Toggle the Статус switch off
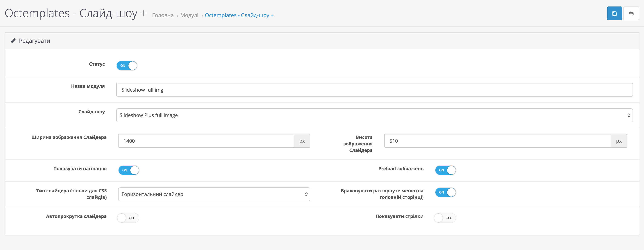The width and height of the screenshot is (644, 250). click(x=127, y=66)
